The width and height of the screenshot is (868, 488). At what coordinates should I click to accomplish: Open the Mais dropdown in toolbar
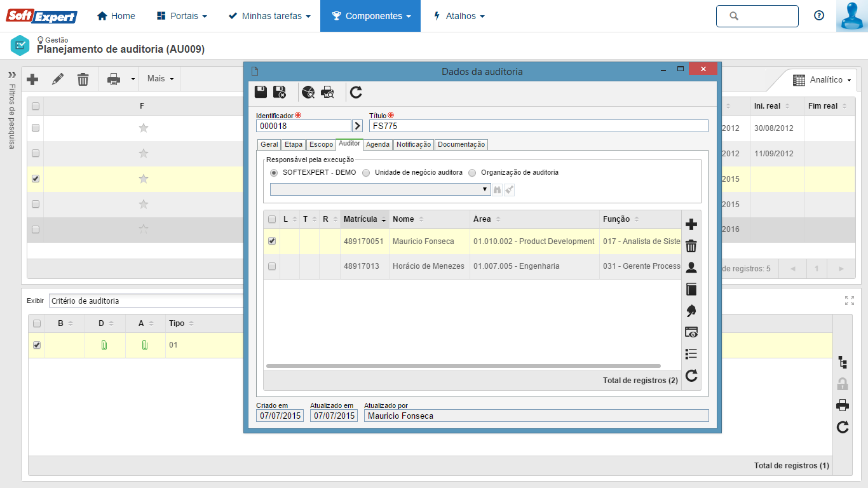click(x=159, y=79)
